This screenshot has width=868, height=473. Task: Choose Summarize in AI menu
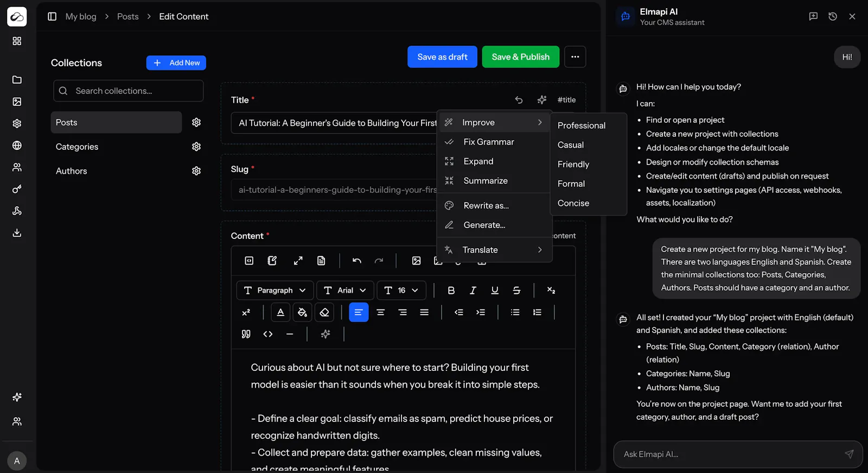494,181
